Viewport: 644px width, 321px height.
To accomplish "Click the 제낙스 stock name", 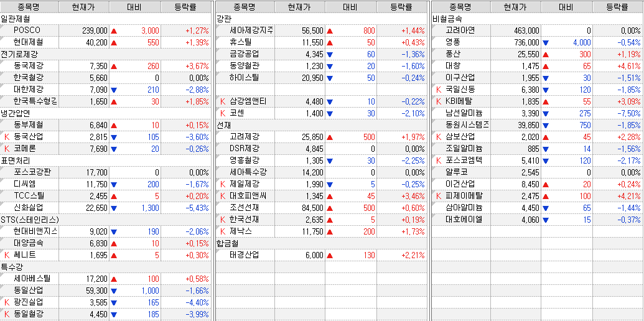I will (241, 231).
